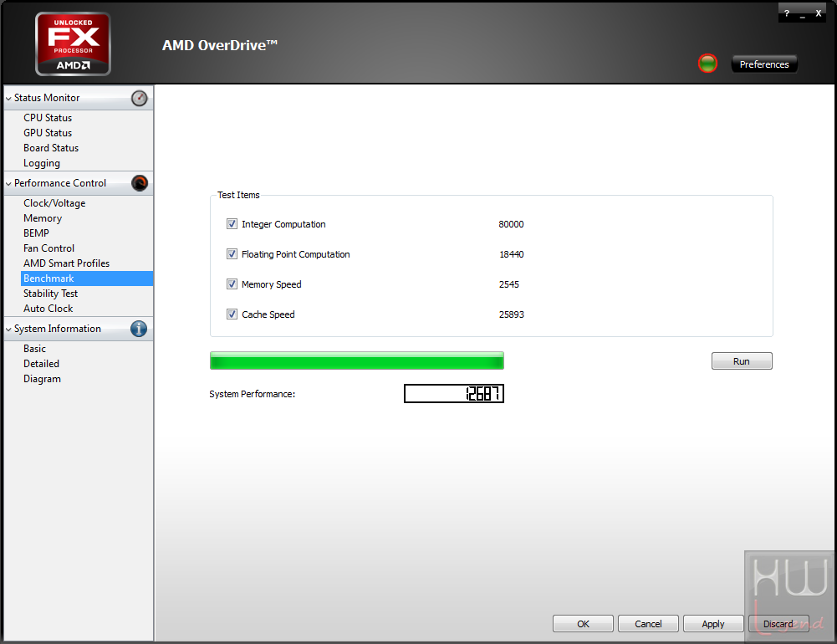Open AMD Smart Profiles

coord(66,263)
